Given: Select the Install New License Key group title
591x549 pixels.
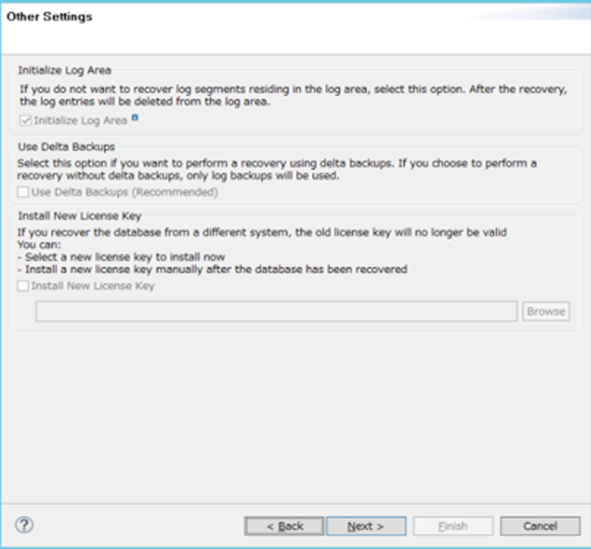Looking at the screenshot, I should pyautogui.click(x=80, y=216).
